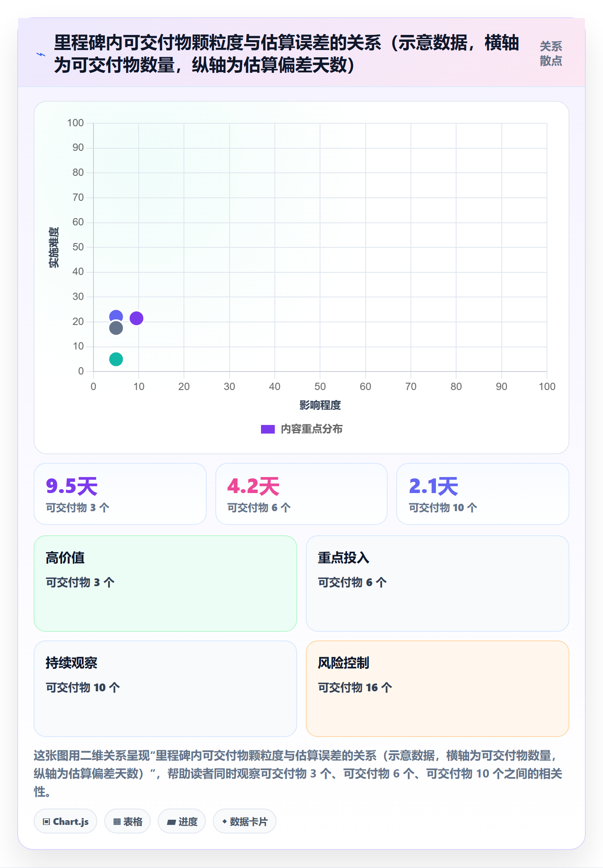Click the 可交付物 16 个 text
Image resolution: width=603 pixels, height=868 pixels.
point(355,687)
